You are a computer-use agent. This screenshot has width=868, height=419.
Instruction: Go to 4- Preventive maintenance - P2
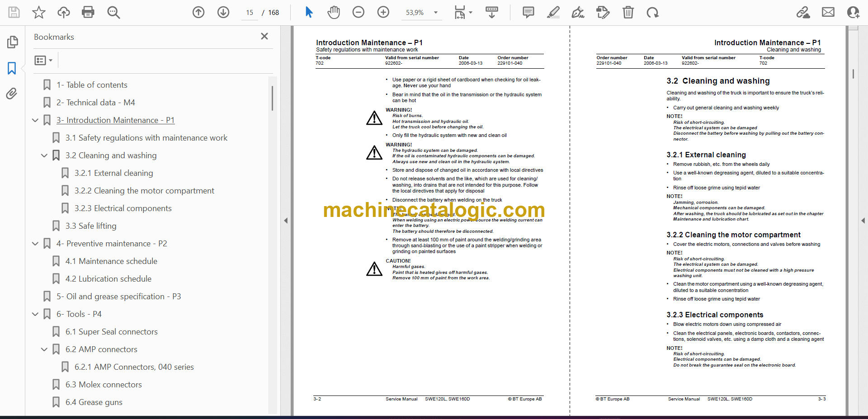pyautogui.click(x=112, y=244)
